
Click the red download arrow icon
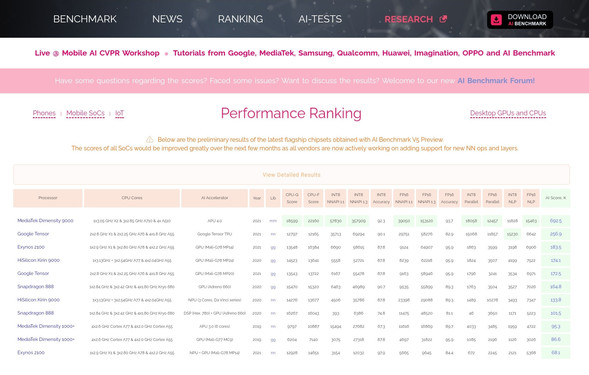click(x=496, y=20)
